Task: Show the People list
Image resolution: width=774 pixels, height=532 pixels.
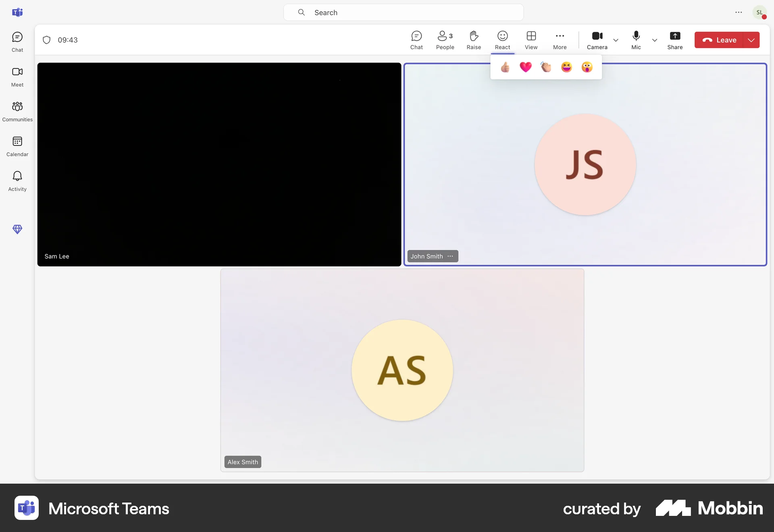Action: (x=445, y=39)
